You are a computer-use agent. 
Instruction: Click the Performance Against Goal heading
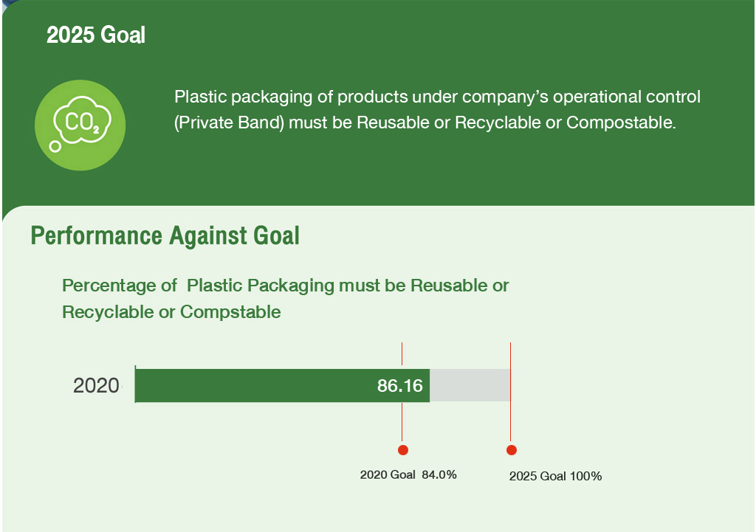pyautogui.click(x=165, y=235)
